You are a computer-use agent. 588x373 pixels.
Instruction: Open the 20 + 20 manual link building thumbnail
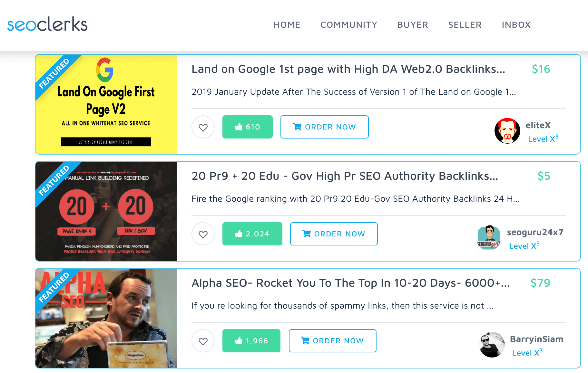[x=106, y=211]
